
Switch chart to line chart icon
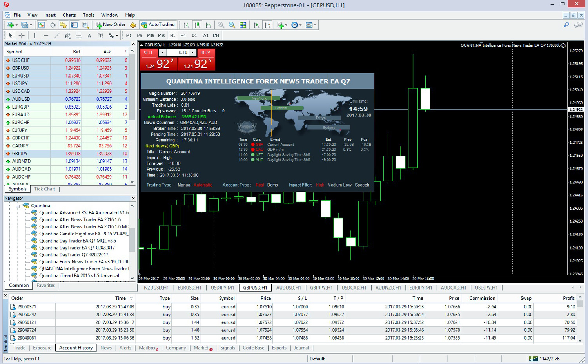click(x=208, y=25)
